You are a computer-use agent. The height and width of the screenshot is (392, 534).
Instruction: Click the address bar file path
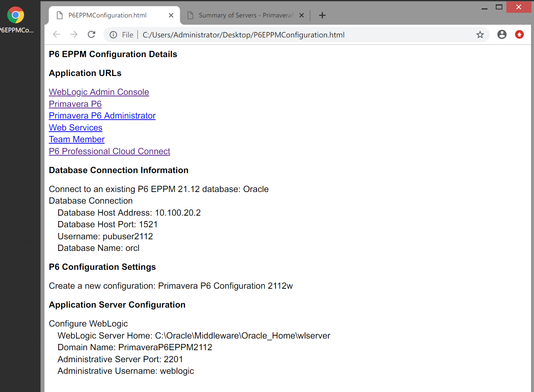243,35
